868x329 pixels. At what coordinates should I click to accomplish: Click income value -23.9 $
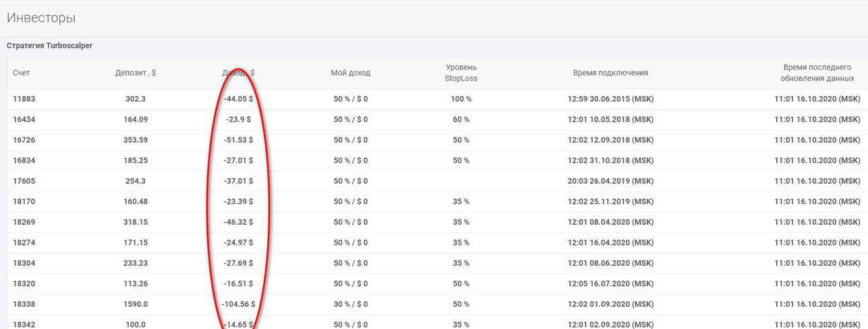238,119
